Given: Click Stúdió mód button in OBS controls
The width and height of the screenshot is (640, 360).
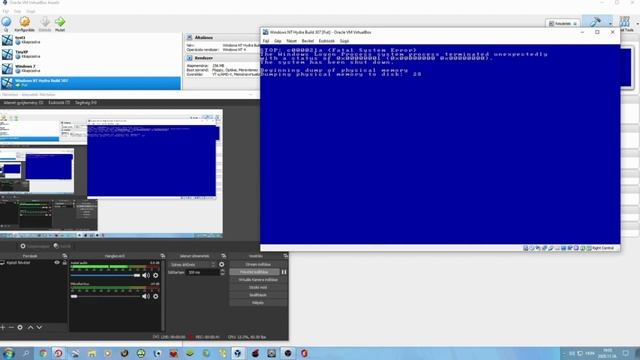Looking at the screenshot, I should [x=258, y=287].
